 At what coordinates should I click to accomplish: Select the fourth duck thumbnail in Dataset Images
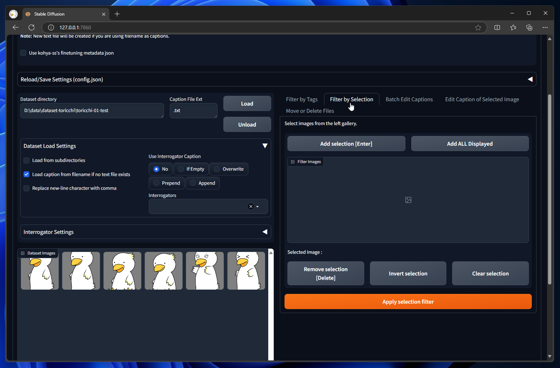click(x=164, y=270)
